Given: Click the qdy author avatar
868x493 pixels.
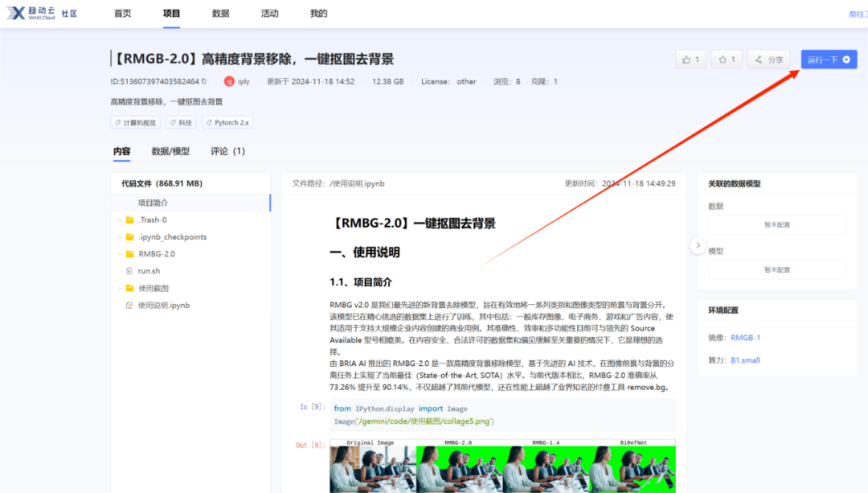Looking at the screenshot, I should tap(229, 81).
